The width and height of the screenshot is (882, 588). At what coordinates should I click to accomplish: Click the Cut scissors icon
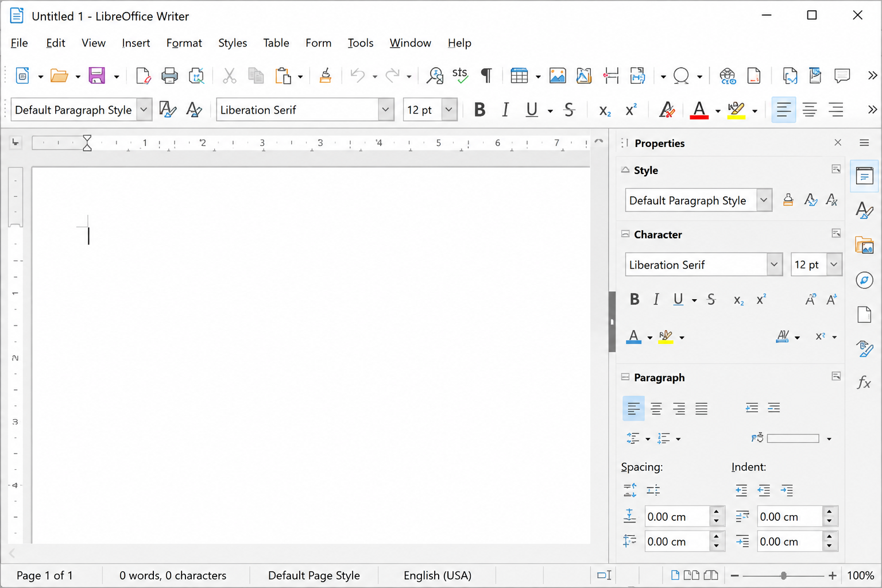tap(229, 76)
